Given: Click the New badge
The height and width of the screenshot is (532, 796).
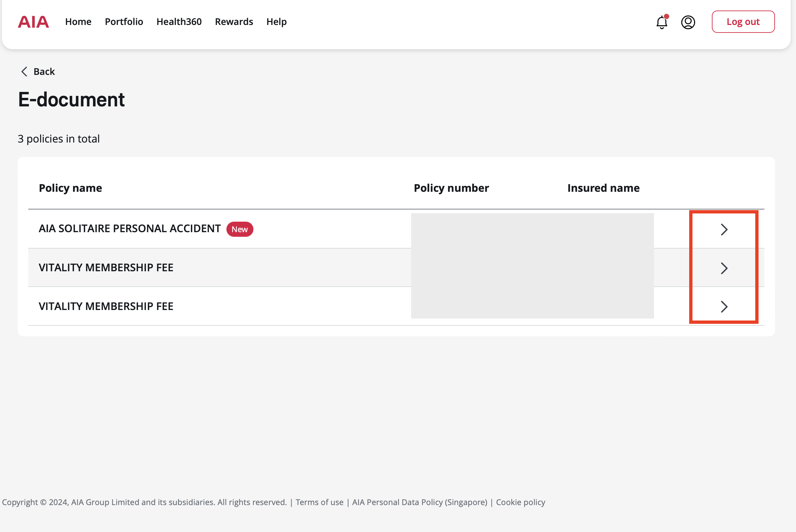Looking at the screenshot, I should tap(240, 229).
